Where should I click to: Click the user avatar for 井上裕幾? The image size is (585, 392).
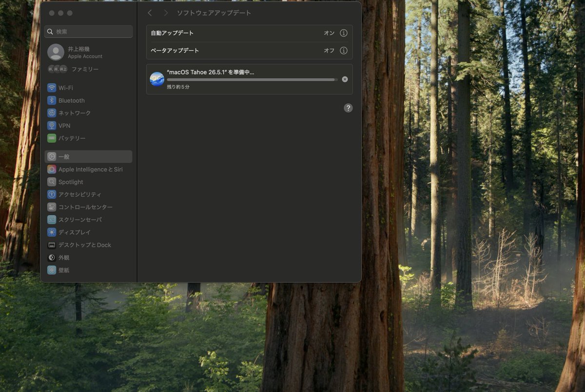pyautogui.click(x=56, y=52)
